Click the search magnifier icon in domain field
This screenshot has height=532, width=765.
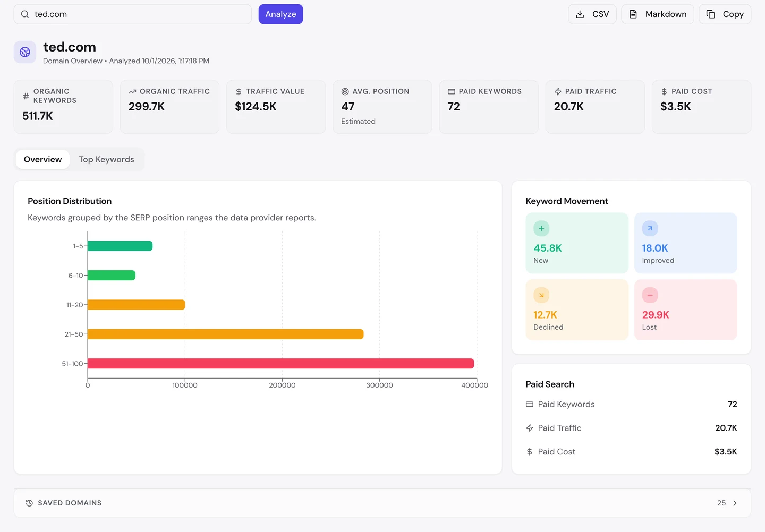click(x=24, y=14)
